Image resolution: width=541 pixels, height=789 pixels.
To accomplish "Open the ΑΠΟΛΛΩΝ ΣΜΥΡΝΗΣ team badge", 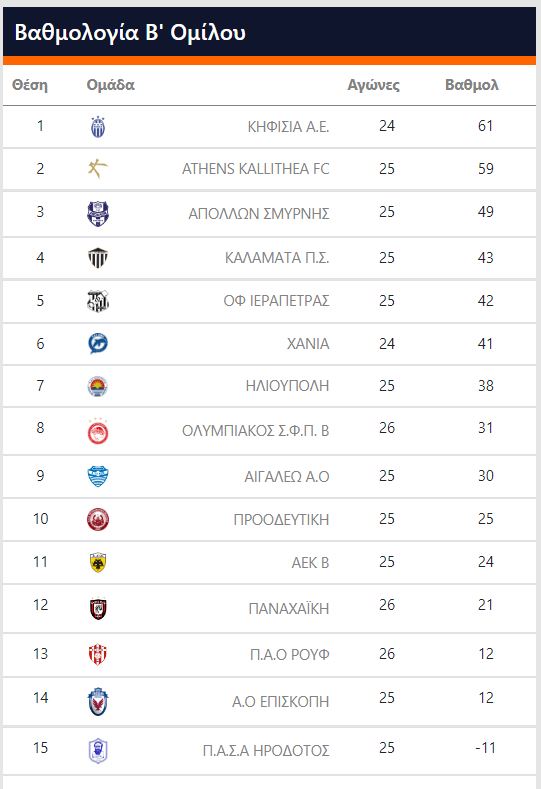I will [x=98, y=213].
